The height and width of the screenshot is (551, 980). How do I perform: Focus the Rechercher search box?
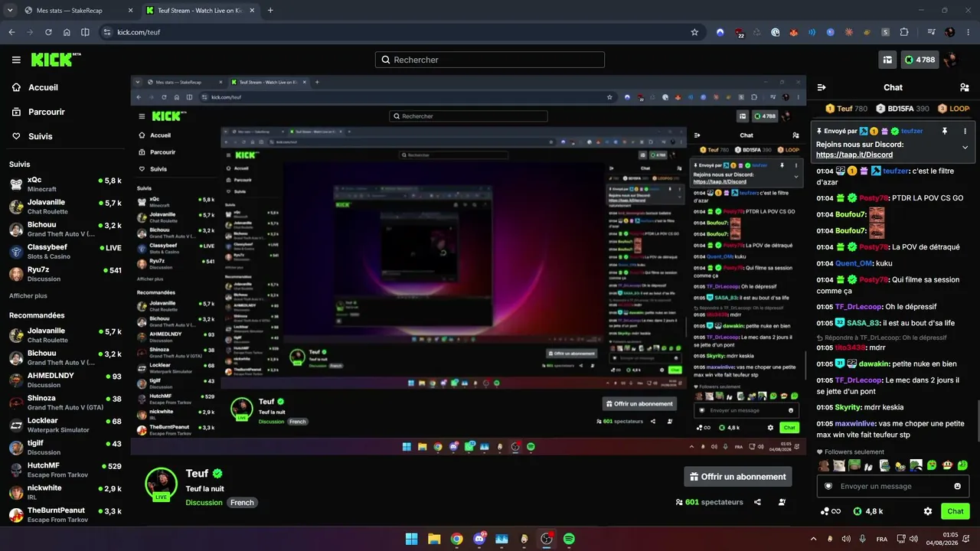pyautogui.click(x=490, y=60)
